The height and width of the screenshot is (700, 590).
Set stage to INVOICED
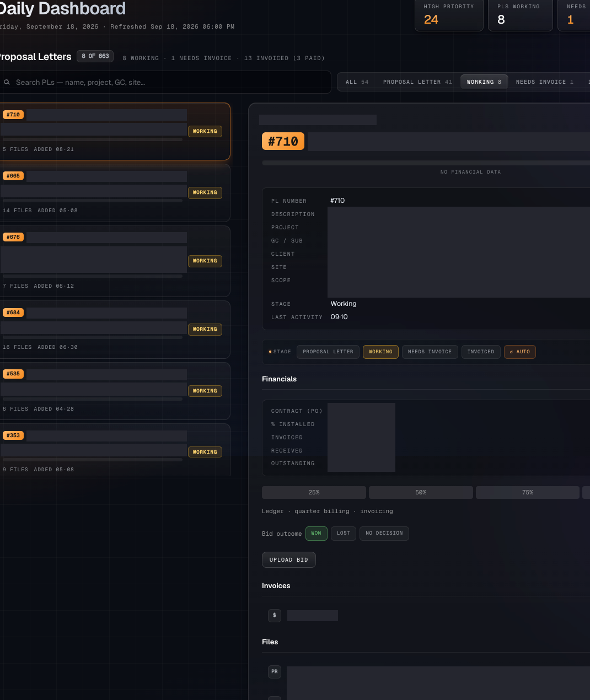(x=481, y=352)
